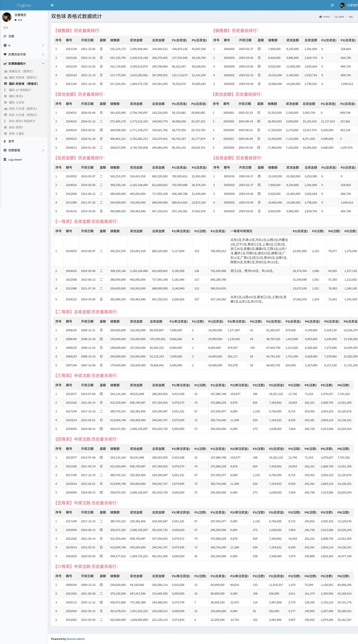Click the 双色球 表格式数据统计 page title

pos(77,16)
